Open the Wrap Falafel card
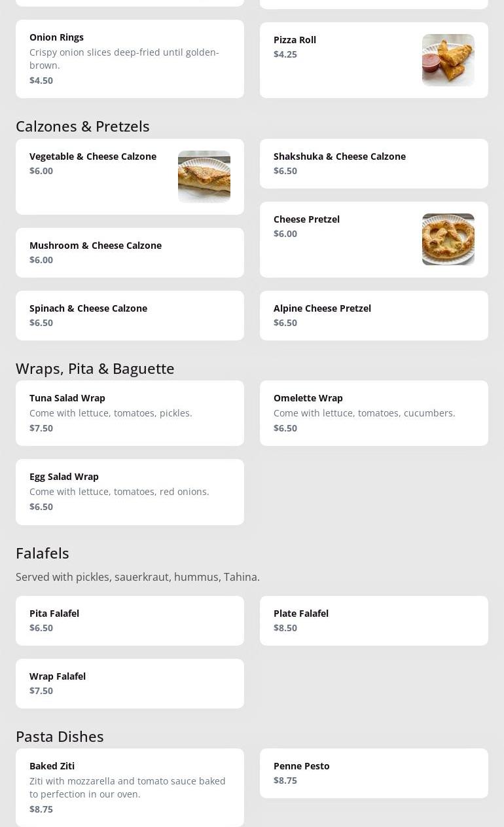Image resolution: width=504 pixels, height=827 pixels. (x=130, y=684)
